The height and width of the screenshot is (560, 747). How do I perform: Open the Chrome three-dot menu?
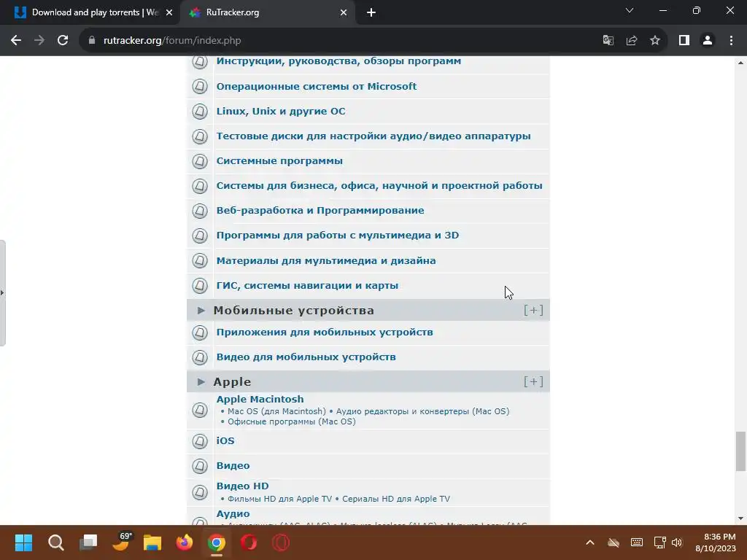(x=731, y=41)
